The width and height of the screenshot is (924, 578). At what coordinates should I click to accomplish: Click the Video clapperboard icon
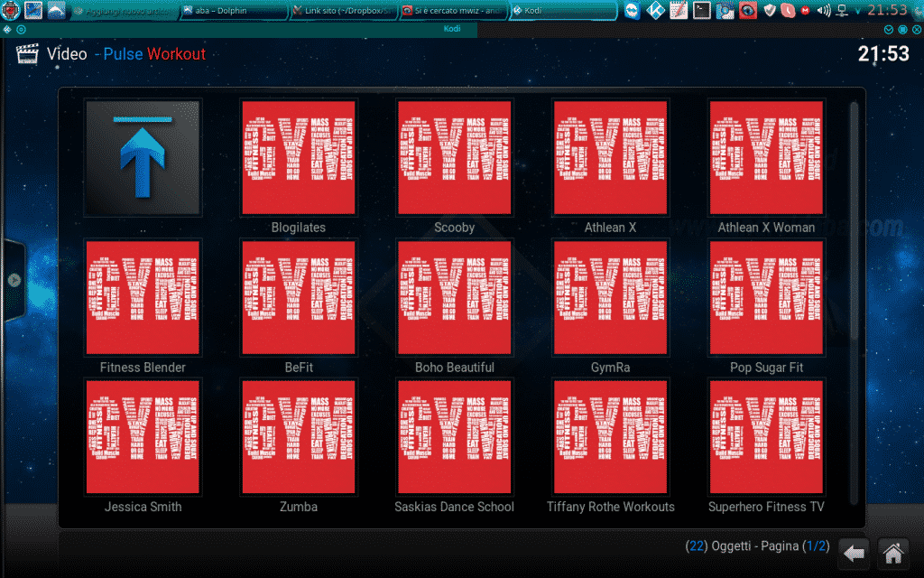[x=27, y=53]
